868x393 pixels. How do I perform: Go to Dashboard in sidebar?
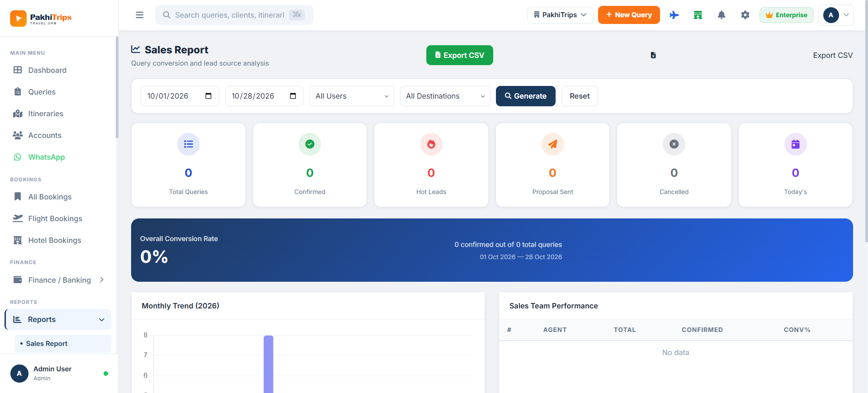[59, 70]
